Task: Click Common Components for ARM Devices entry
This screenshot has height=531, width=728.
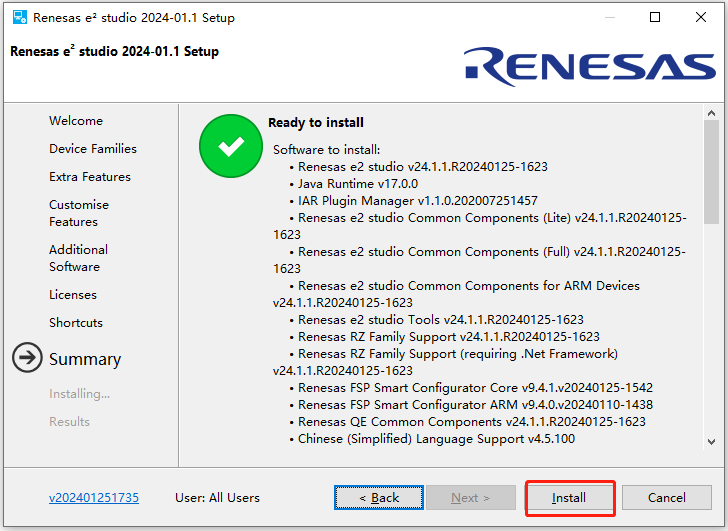Action: point(456,294)
